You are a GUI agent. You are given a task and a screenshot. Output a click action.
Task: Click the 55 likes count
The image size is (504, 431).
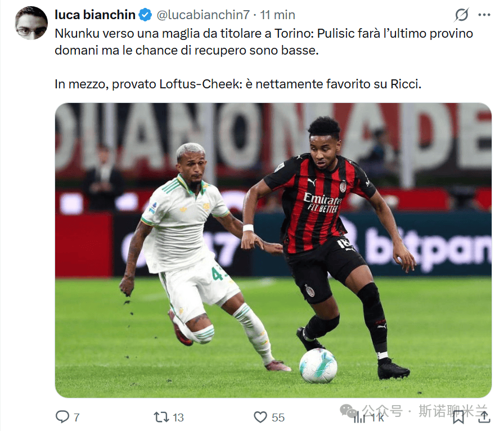278,417
